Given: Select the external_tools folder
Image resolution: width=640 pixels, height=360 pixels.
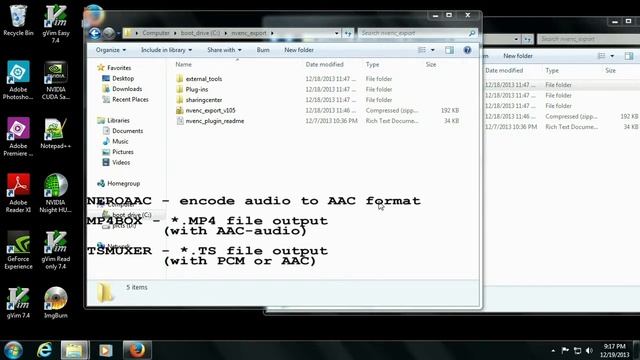Looking at the screenshot, I should (x=199, y=79).
